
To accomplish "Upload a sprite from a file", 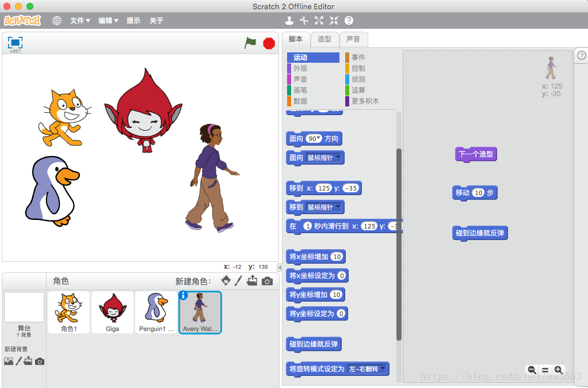I will pos(252,280).
